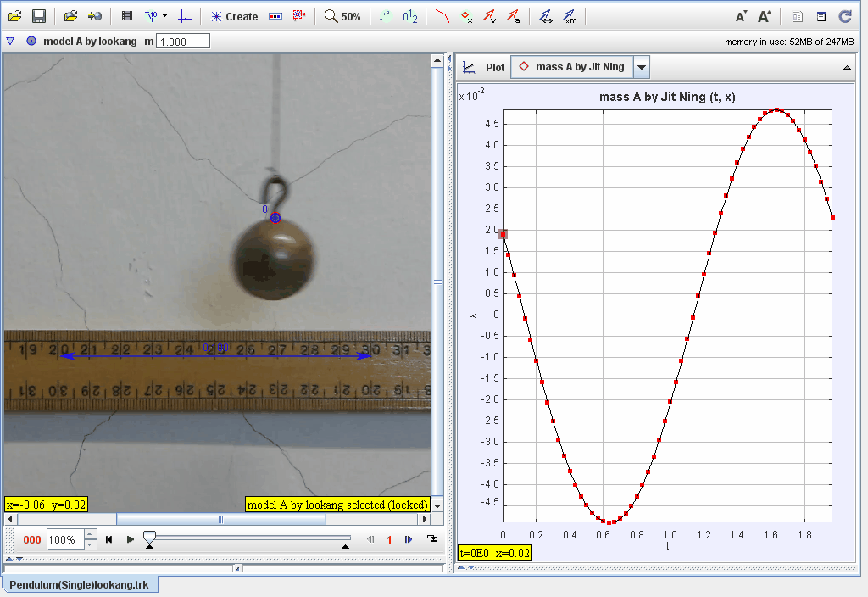Click the increase font size icon

(x=765, y=17)
